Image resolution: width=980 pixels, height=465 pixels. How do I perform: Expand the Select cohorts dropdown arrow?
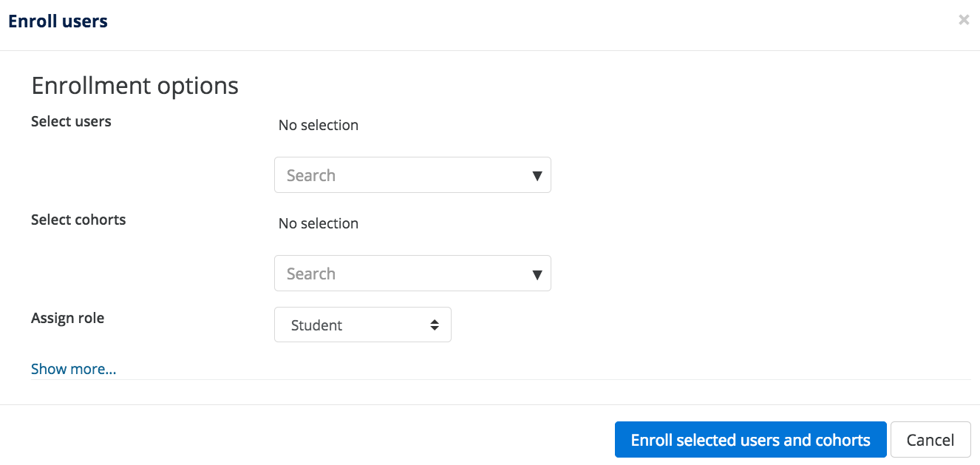(537, 274)
